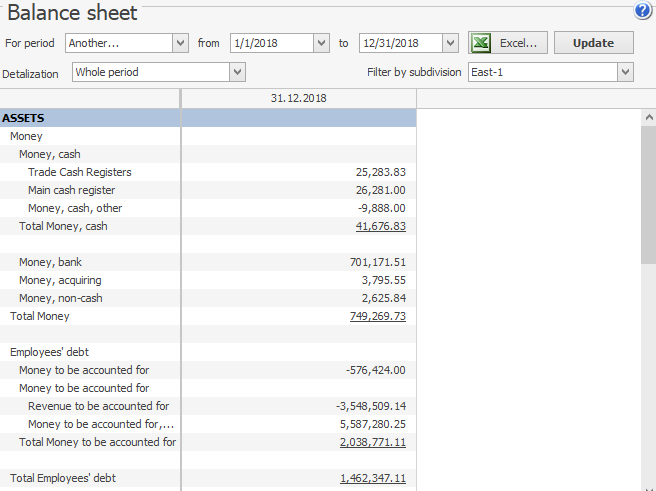Viewport: 656px width, 491px height.
Task: Click the Update button
Action: click(x=593, y=43)
